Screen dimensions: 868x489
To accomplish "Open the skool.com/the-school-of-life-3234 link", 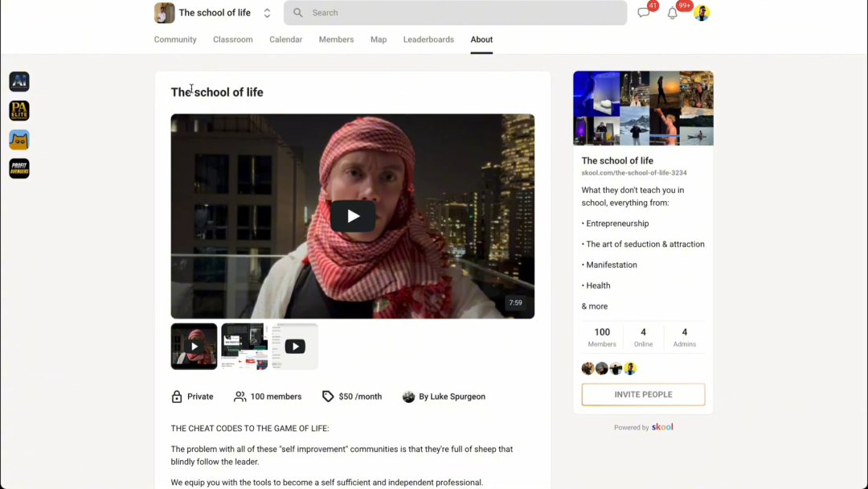I will [634, 173].
